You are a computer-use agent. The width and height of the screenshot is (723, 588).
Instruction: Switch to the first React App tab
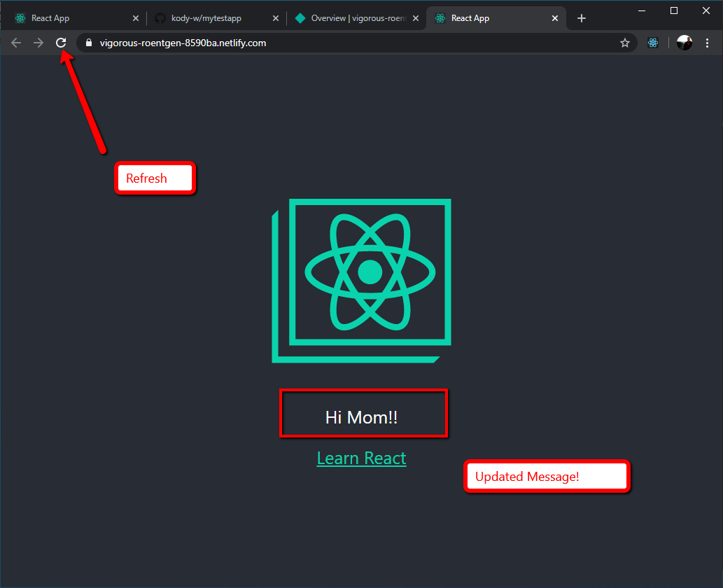click(73, 18)
